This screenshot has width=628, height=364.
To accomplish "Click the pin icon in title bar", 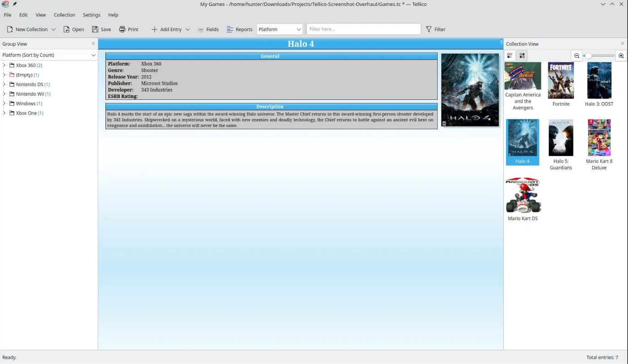I will pos(15,4).
